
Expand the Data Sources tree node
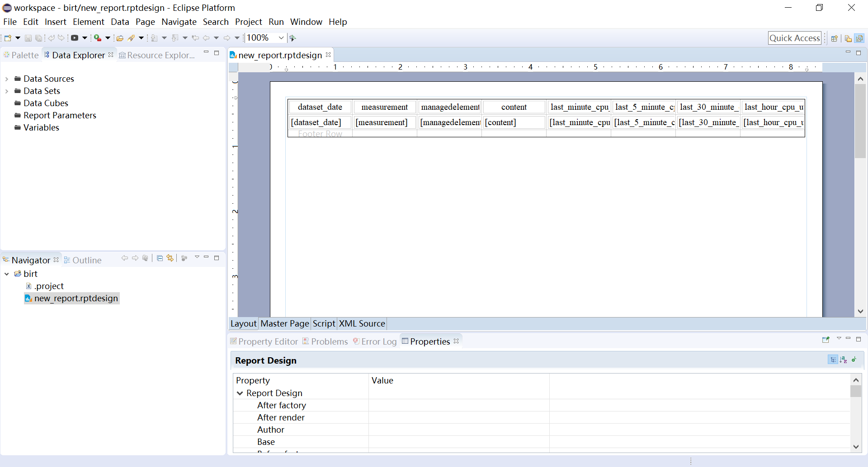[7, 79]
